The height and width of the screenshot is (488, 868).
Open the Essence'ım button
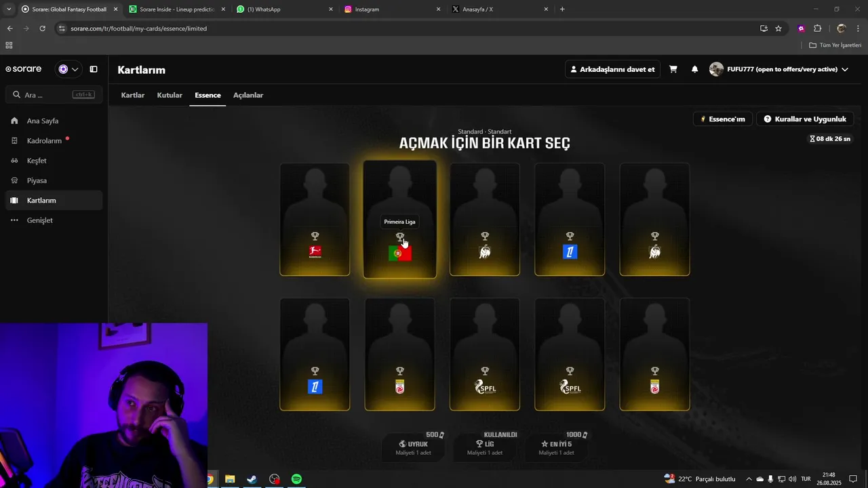723,119
